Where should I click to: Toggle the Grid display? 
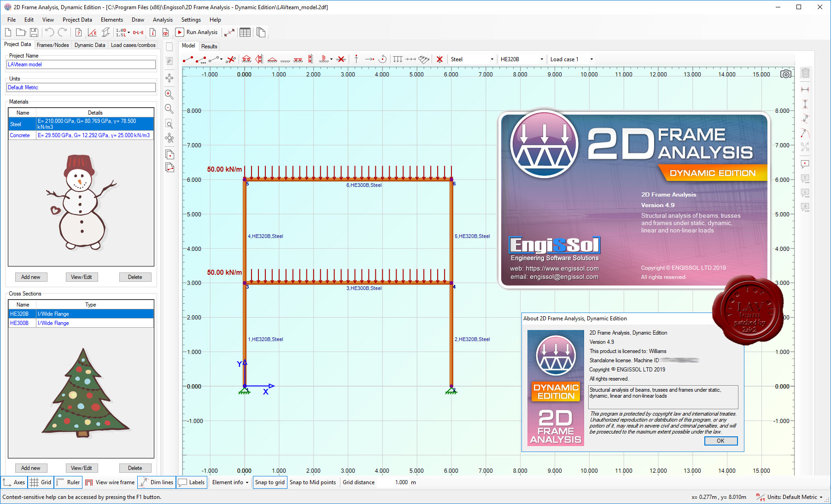tap(41, 482)
